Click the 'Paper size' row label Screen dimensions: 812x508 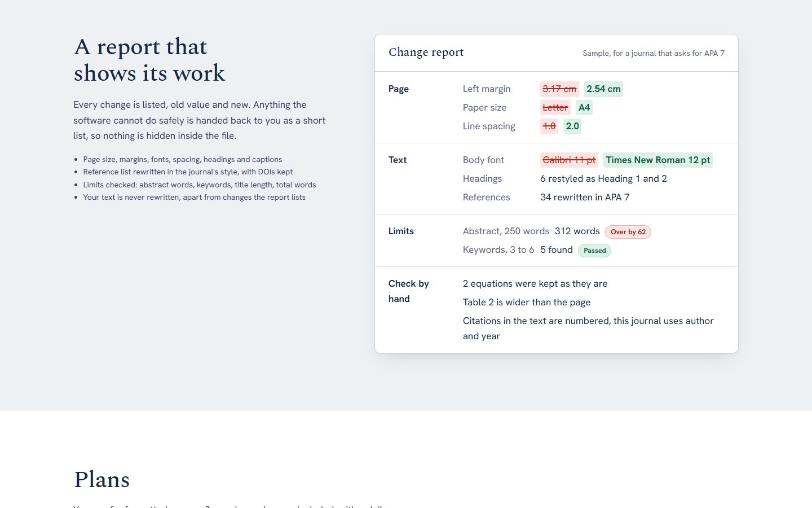point(484,108)
